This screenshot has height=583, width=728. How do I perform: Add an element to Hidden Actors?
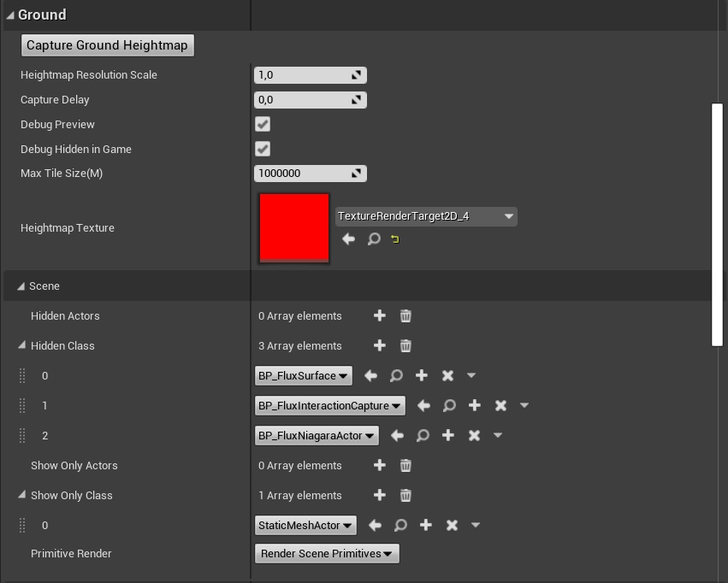tap(379, 315)
